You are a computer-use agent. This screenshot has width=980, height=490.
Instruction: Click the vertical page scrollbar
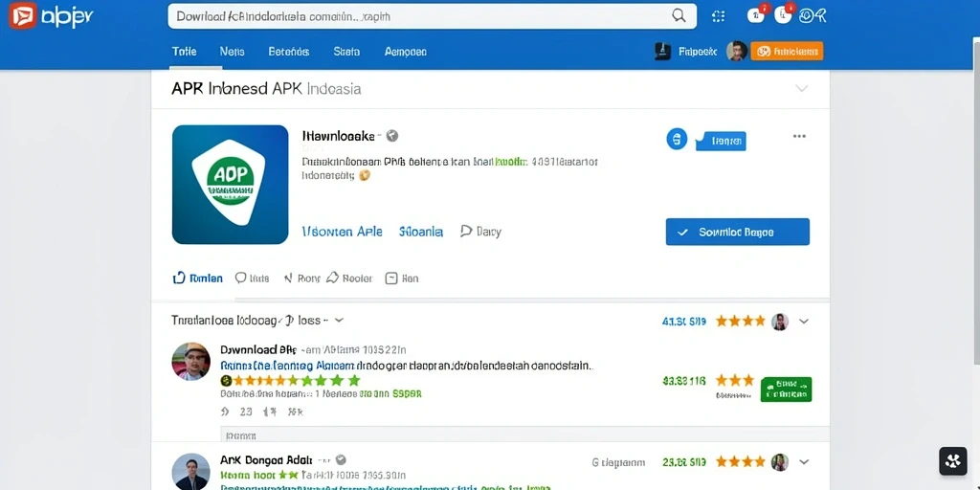pos(976,200)
